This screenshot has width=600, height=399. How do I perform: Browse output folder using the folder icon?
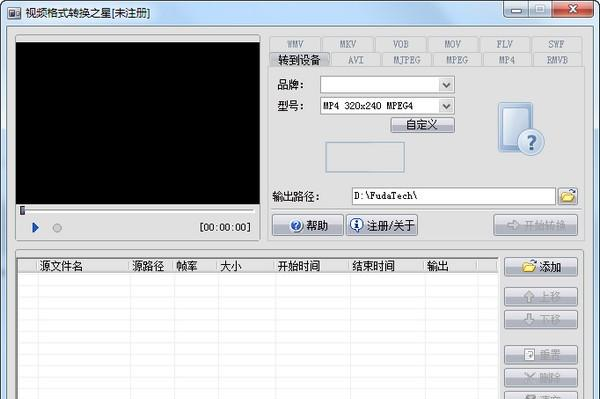[x=568, y=196]
